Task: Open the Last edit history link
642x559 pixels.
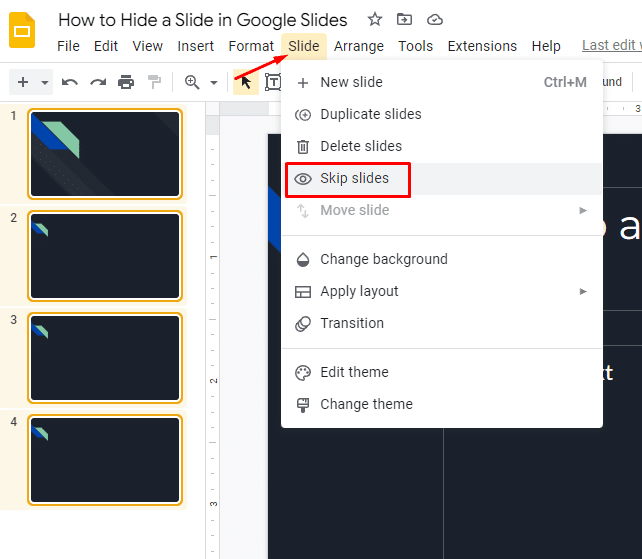Action: pos(612,45)
